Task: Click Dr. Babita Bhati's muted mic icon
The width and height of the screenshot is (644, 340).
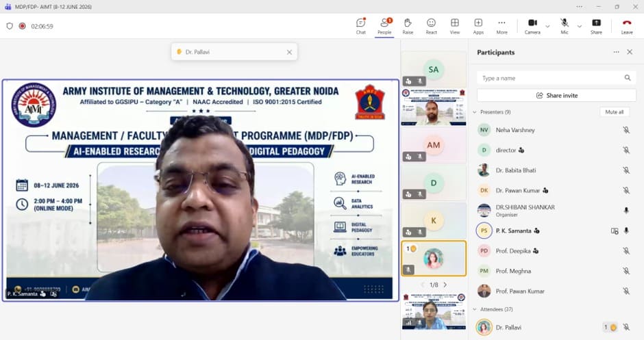Action: (x=626, y=170)
